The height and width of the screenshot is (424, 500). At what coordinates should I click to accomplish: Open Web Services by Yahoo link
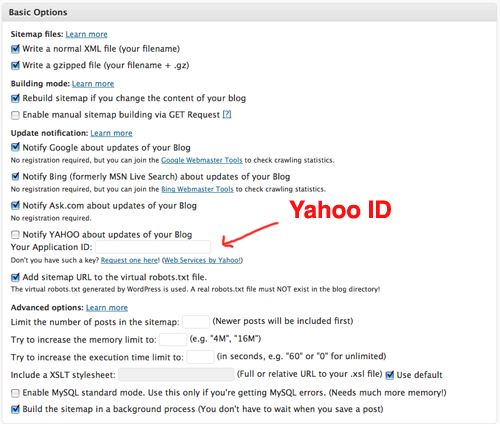click(202, 260)
